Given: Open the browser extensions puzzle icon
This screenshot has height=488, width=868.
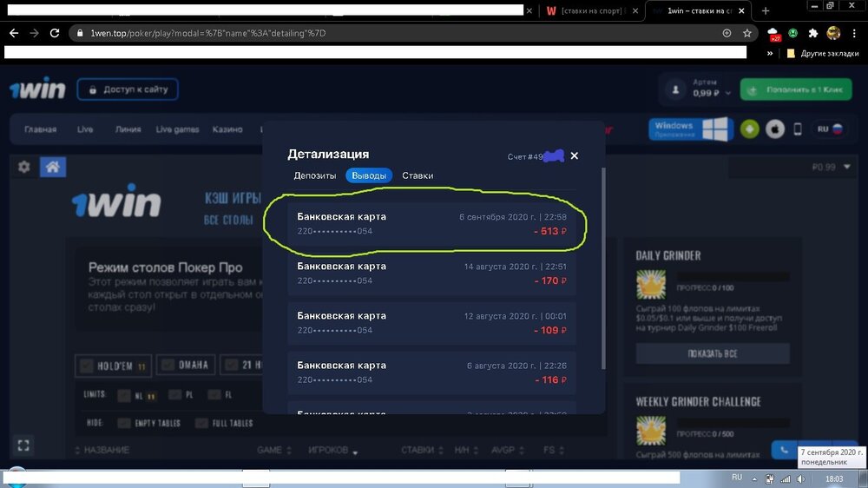Looking at the screenshot, I should click(x=813, y=33).
